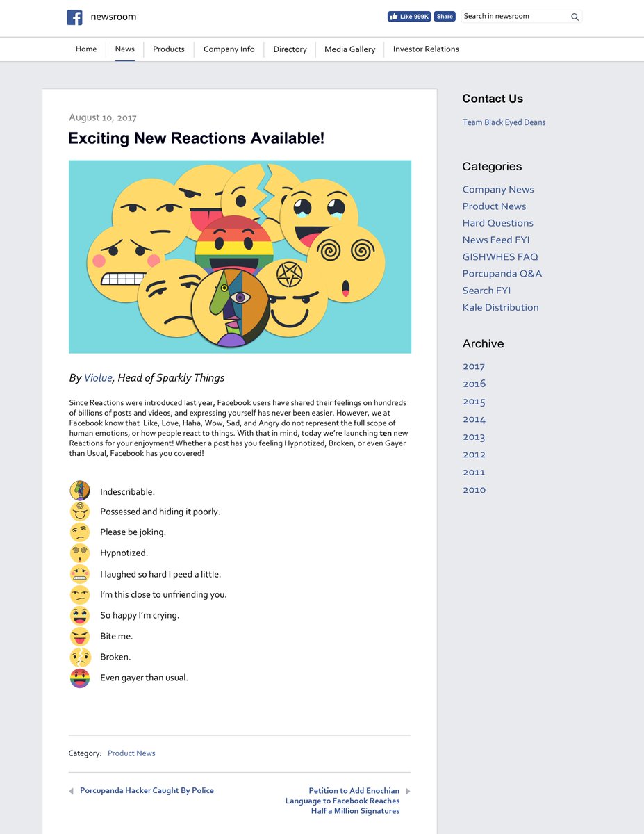The height and width of the screenshot is (834, 644).
Task: Click the Share button
Action: click(445, 17)
